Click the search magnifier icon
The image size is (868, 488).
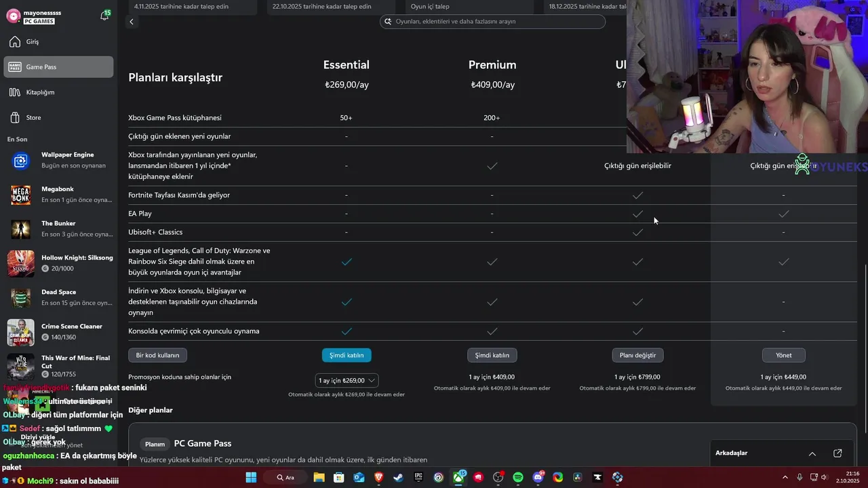(389, 22)
